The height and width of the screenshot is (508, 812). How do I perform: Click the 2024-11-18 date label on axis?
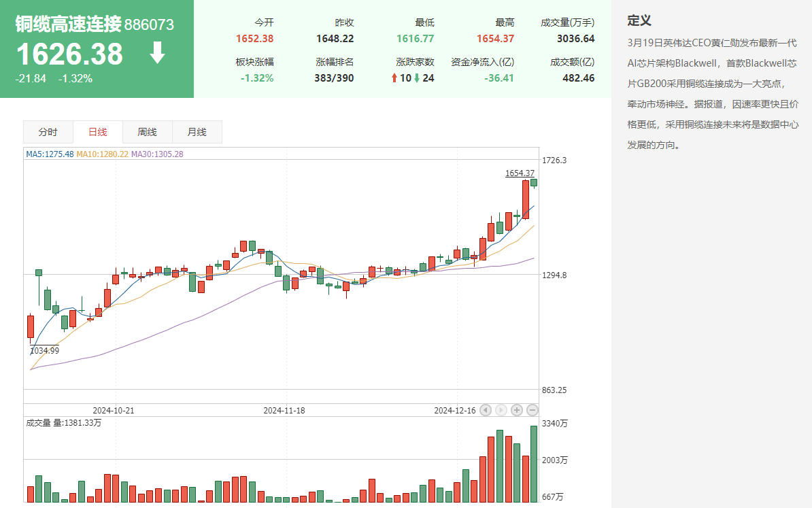(283, 410)
